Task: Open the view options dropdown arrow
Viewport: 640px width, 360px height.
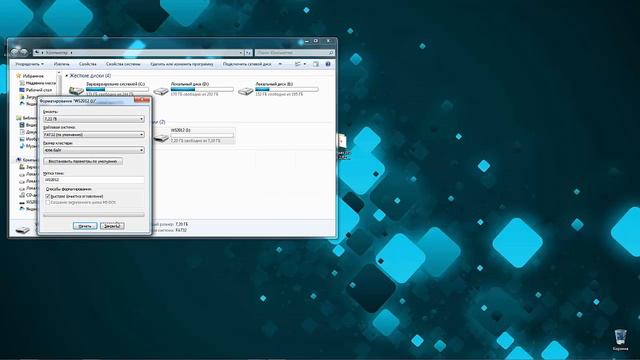Action: click(305, 64)
